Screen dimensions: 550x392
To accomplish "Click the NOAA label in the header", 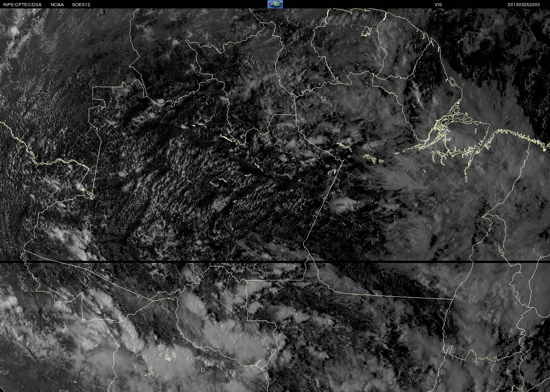I will (57, 5).
